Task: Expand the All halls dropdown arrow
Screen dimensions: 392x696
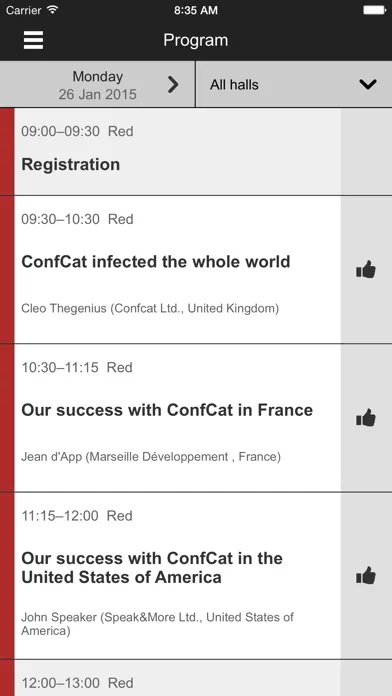Action: click(x=368, y=84)
